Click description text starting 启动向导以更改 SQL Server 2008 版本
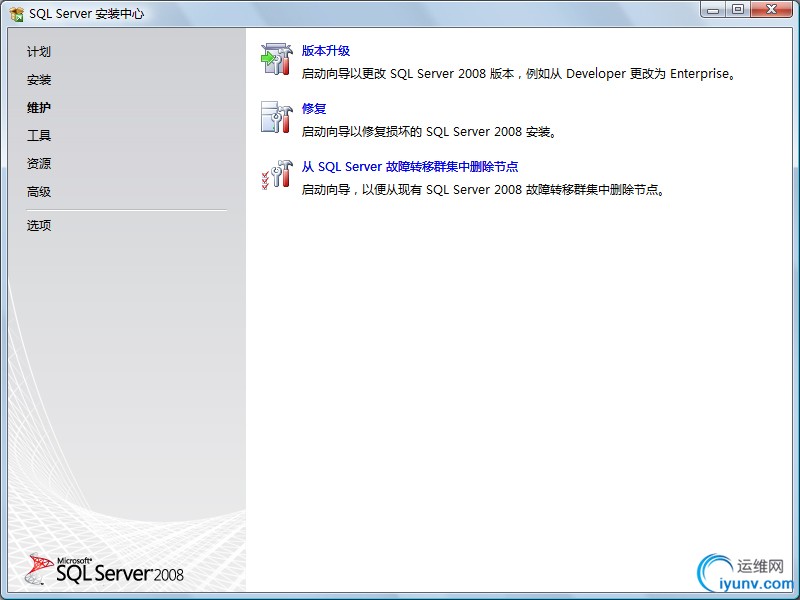Screen dimensions: 800x600 (x=519, y=73)
